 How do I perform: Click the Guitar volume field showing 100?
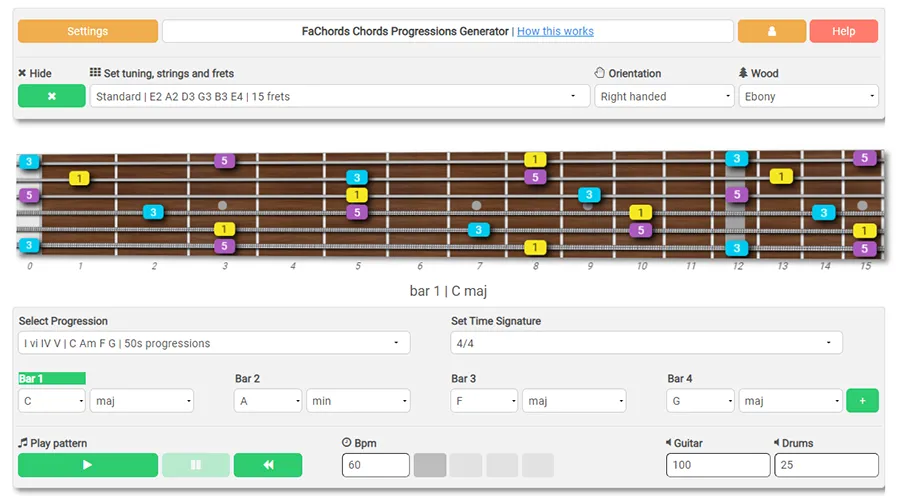coord(718,465)
